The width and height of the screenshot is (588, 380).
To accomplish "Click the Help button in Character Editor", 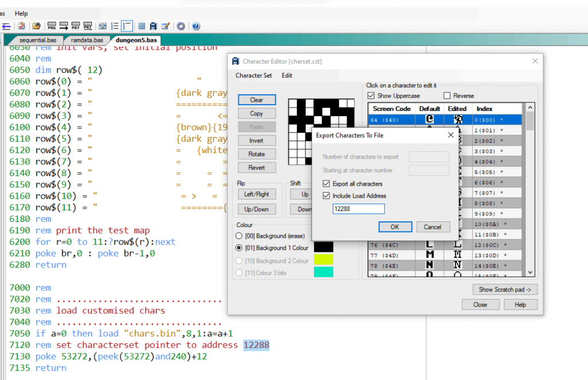I will tap(520, 305).
